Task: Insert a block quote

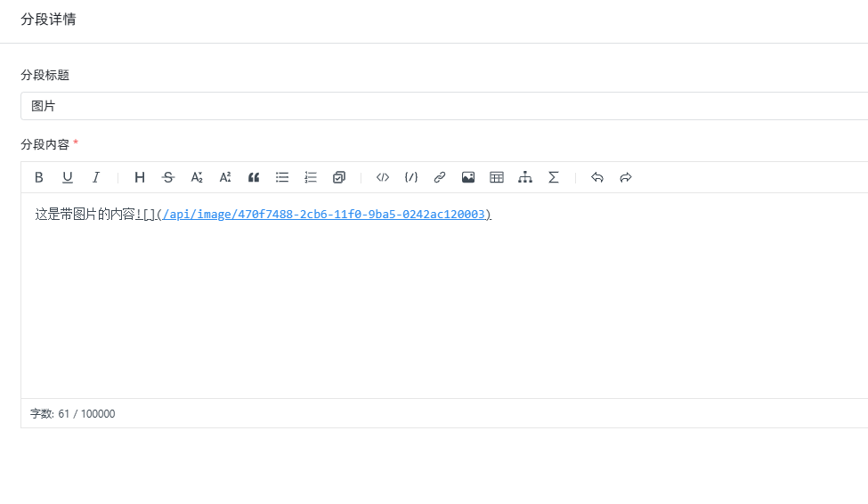Action: pyautogui.click(x=254, y=177)
